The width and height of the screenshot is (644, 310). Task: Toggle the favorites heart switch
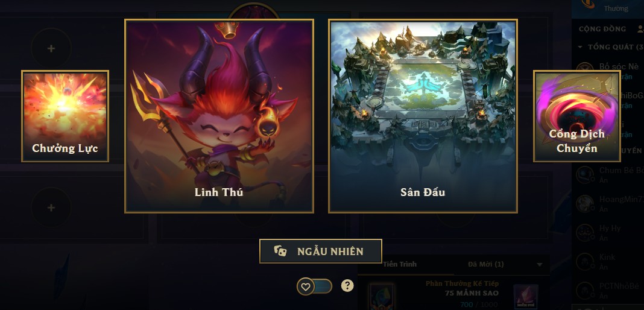[x=315, y=286]
